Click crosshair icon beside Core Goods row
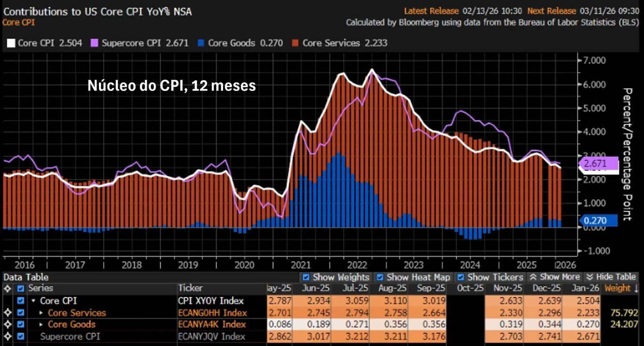The image size is (644, 346). click(7, 324)
